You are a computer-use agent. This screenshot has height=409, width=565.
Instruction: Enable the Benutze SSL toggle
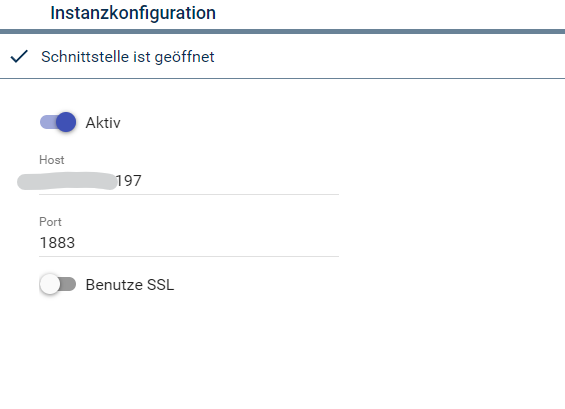pos(58,284)
